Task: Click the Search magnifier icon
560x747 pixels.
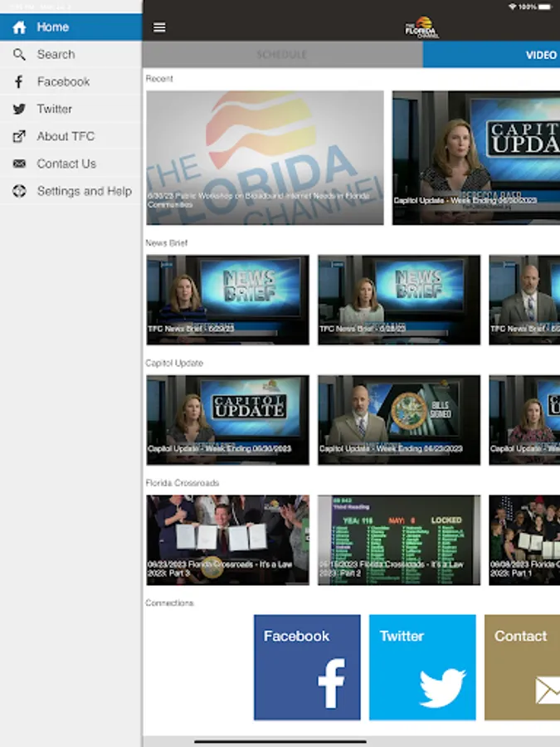Action: 19,54
